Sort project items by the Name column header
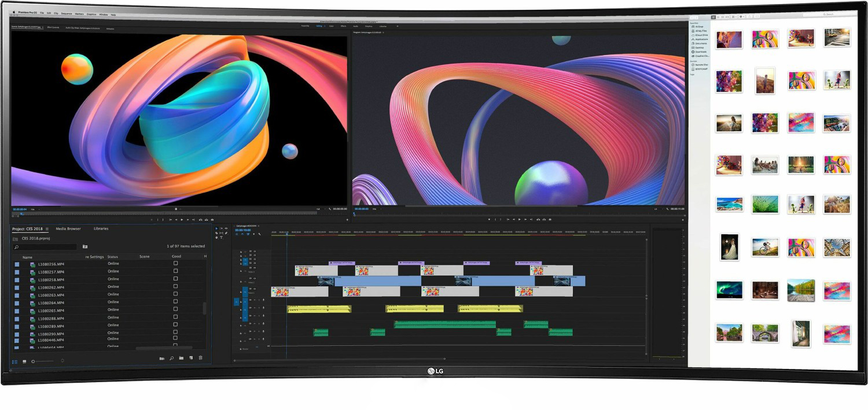 (x=27, y=257)
